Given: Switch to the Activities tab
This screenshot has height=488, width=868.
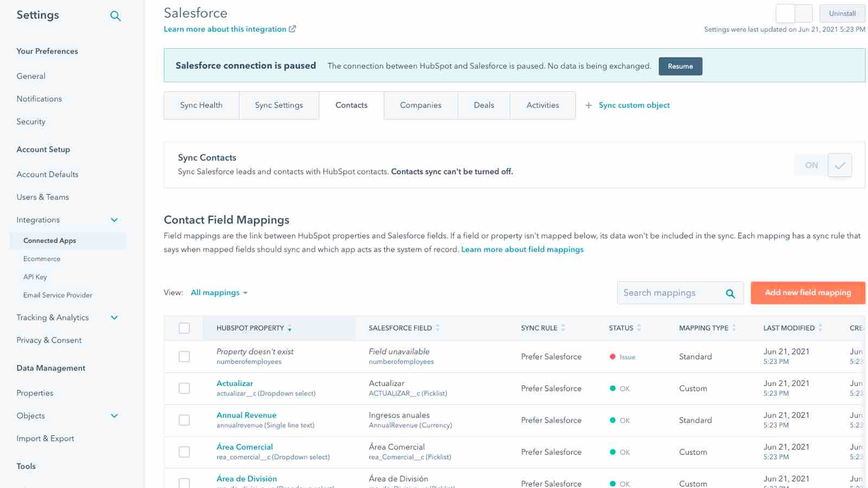Looking at the screenshot, I should 542,105.
